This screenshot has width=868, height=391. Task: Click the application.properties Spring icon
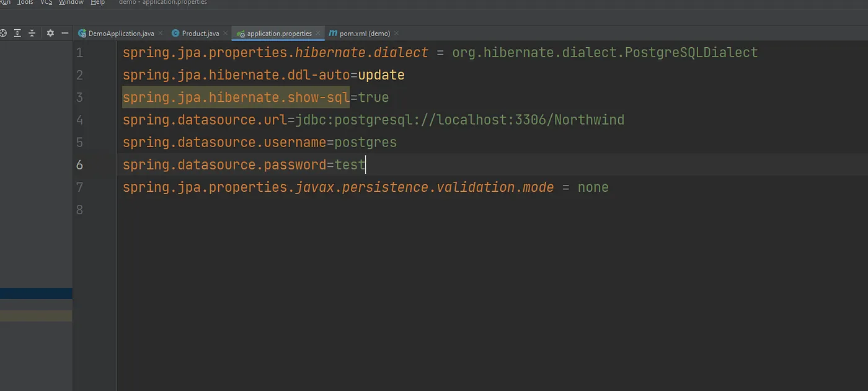[x=241, y=34]
